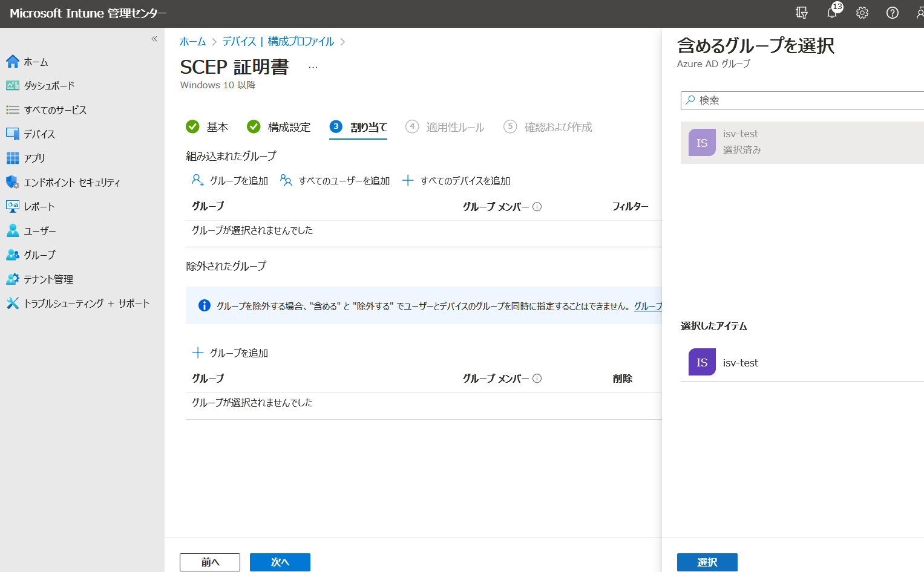The width and height of the screenshot is (924, 572).
Task: Switch to the 基本 step tab
Action: pos(208,127)
